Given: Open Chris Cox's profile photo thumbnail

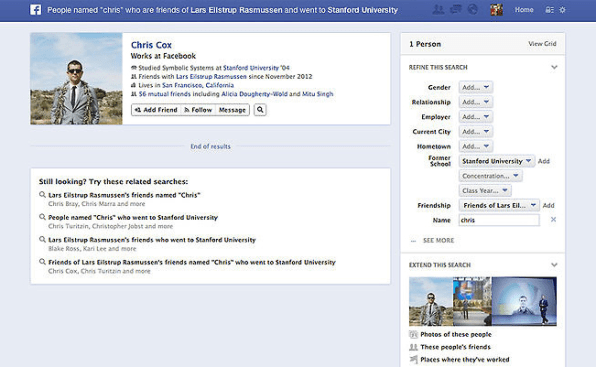Looking at the screenshot, I should 76,79.
